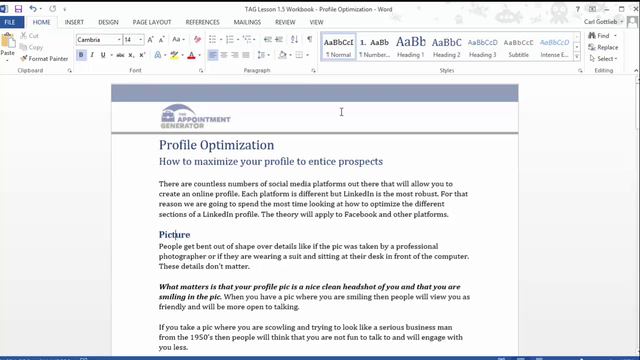Apply yellow text highlight color
The width and height of the screenshot is (640, 360).
pos(174,55)
